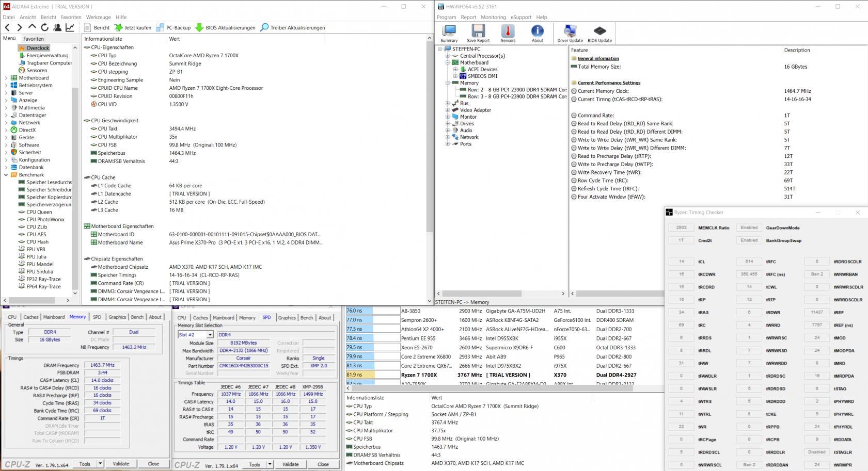Select 'Speicher Timings' row in AIDA64
Screen dimensions: 868x471
tap(256, 275)
